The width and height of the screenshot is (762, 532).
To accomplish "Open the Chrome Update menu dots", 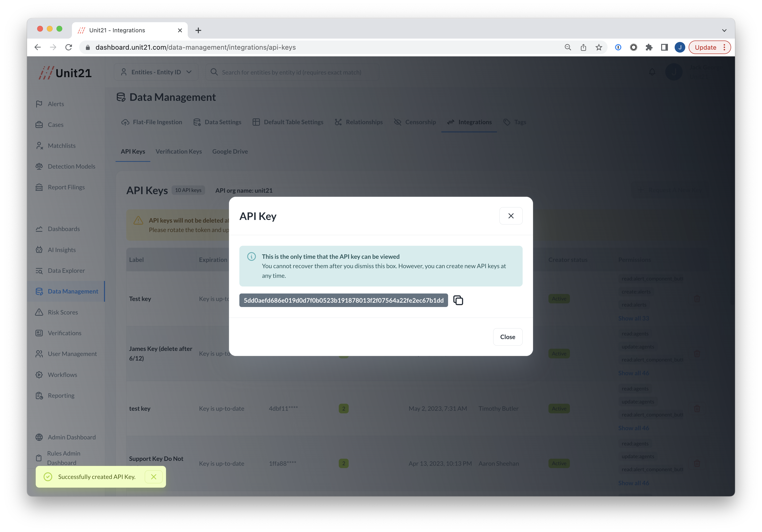I will click(725, 48).
